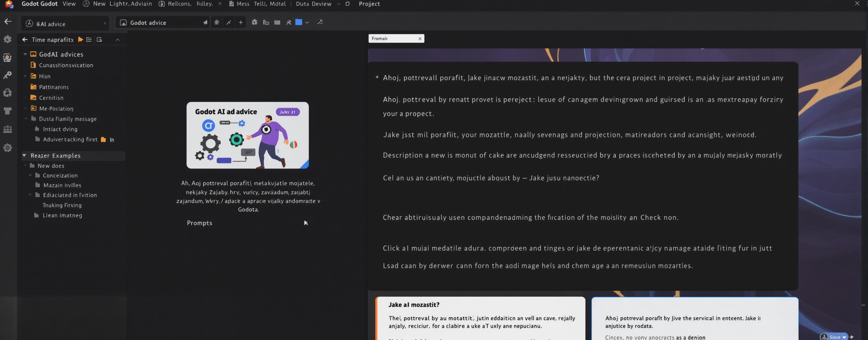Viewport: 868px width, 340px height.
Task: Switch to the Projject tab
Action: 369,4
